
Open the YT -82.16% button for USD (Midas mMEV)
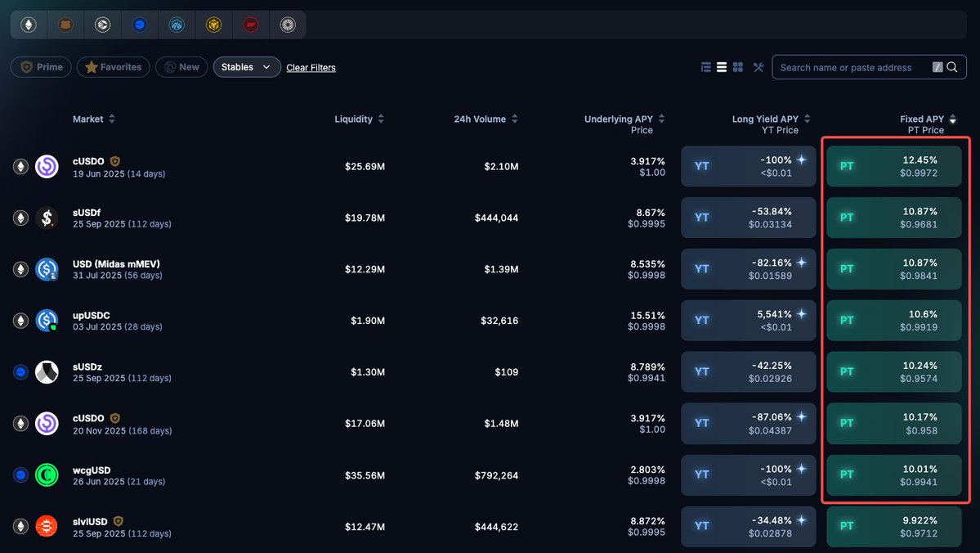click(748, 269)
